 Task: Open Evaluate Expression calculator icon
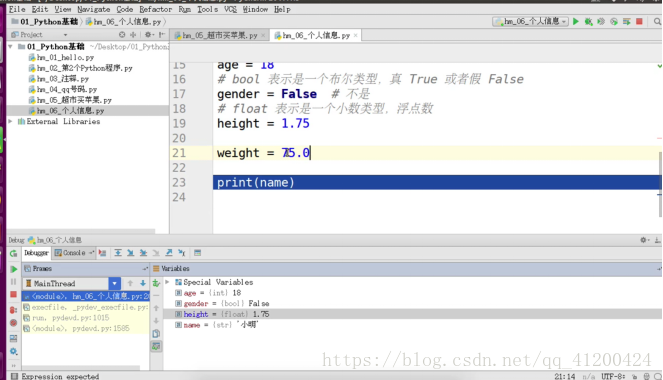point(197,253)
